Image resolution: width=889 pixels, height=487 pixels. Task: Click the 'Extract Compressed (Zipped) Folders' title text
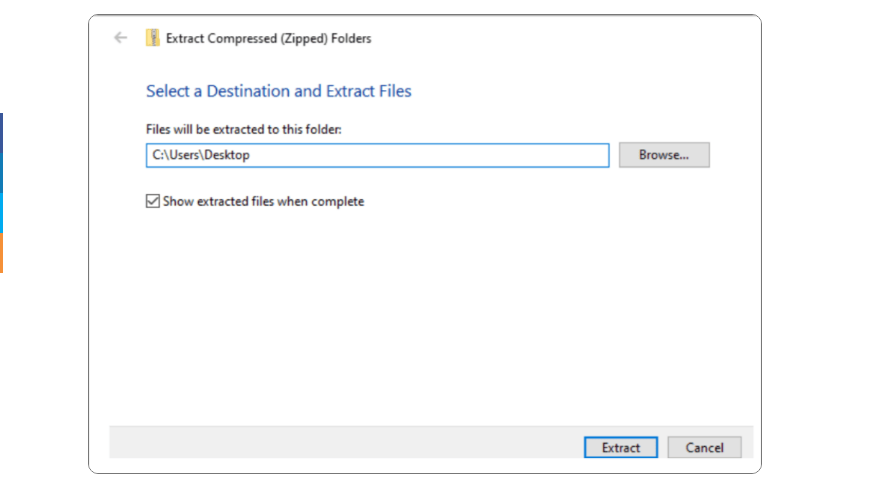268,39
